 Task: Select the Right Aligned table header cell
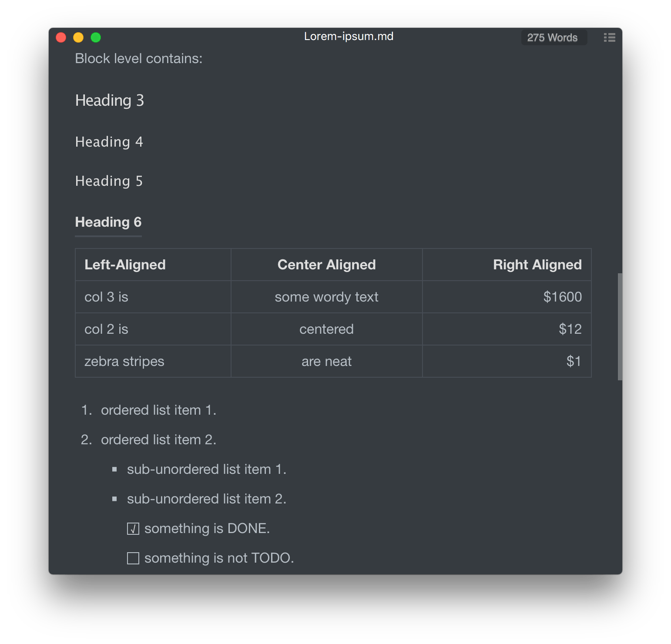point(507,265)
